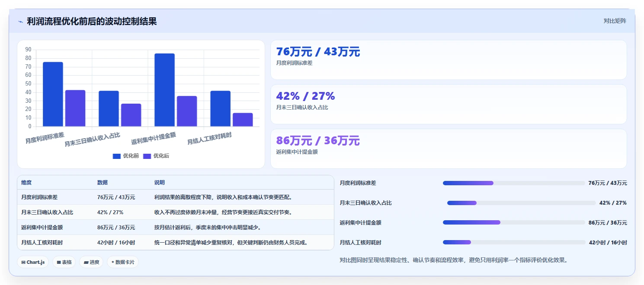Click the 月末三日确认收入占比 progress bar
Image resolution: width=644 pixels, height=285 pixels.
coord(521,203)
